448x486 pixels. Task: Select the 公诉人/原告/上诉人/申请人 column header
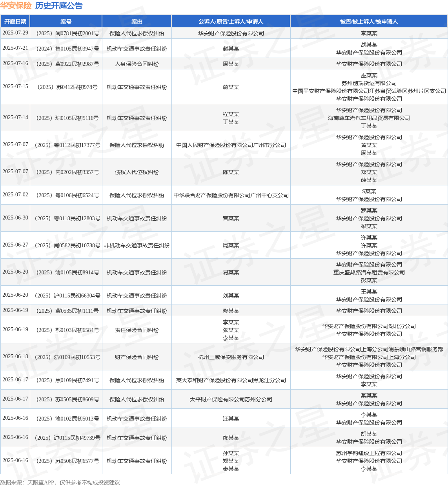tap(231, 22)
